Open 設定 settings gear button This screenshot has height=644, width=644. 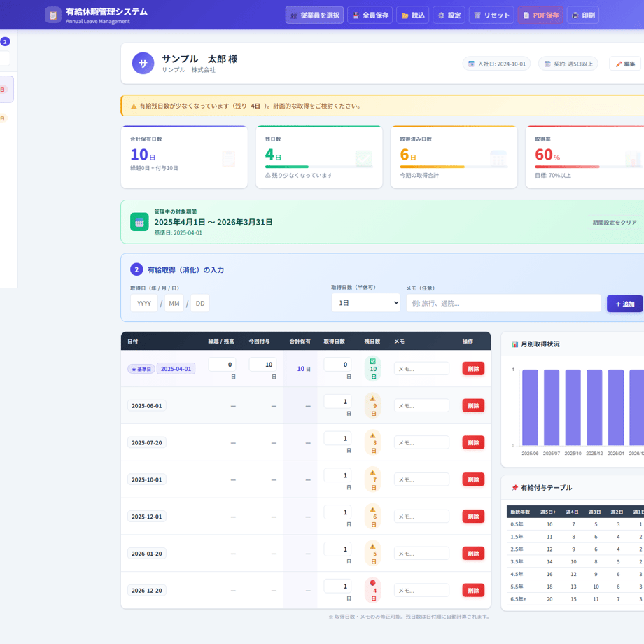click(449, 15)
